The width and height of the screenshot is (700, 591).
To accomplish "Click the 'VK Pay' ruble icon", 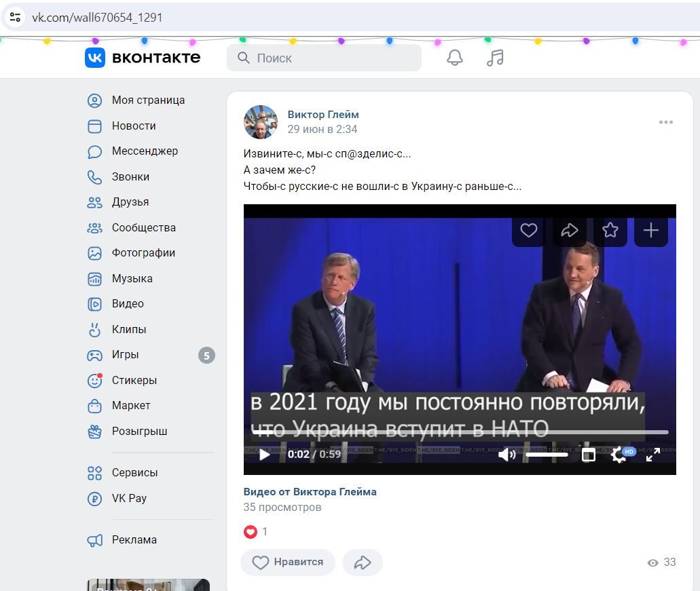I will [94, 498].
